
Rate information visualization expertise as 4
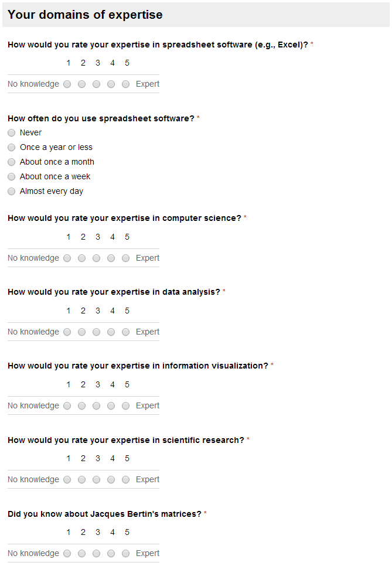(x=111, y=405)
